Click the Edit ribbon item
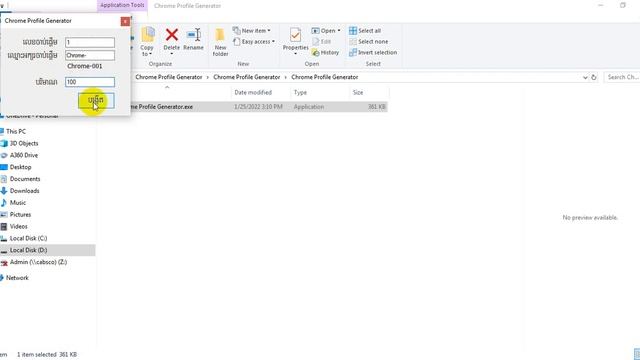640x360 pixels. (321, 42)
